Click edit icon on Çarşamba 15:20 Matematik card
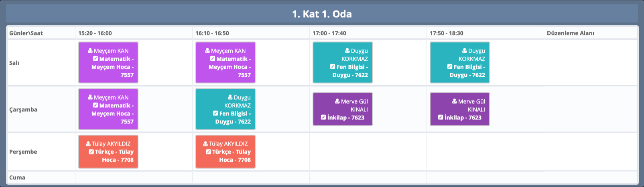This screenshot has height=187, width=644. tap(95, 105)
